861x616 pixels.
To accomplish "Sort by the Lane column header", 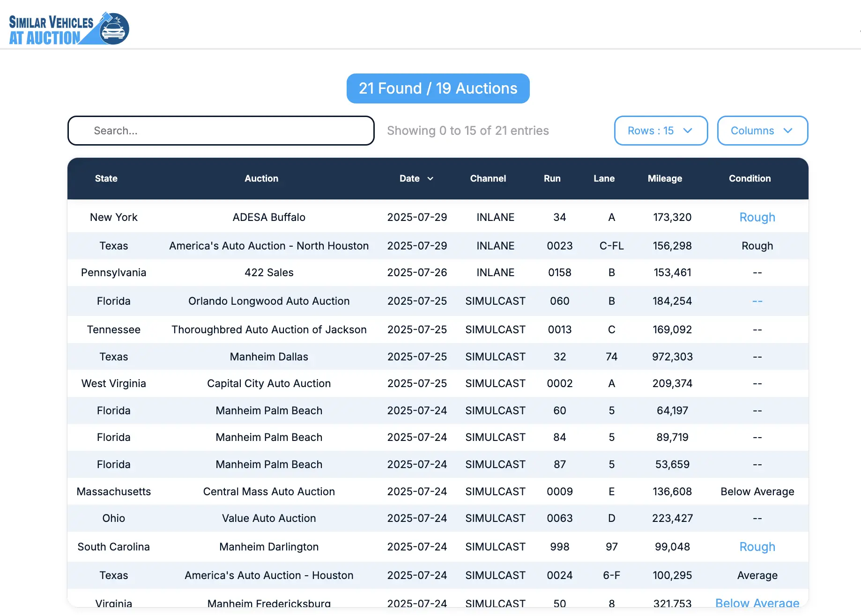I will pos(604,178).
